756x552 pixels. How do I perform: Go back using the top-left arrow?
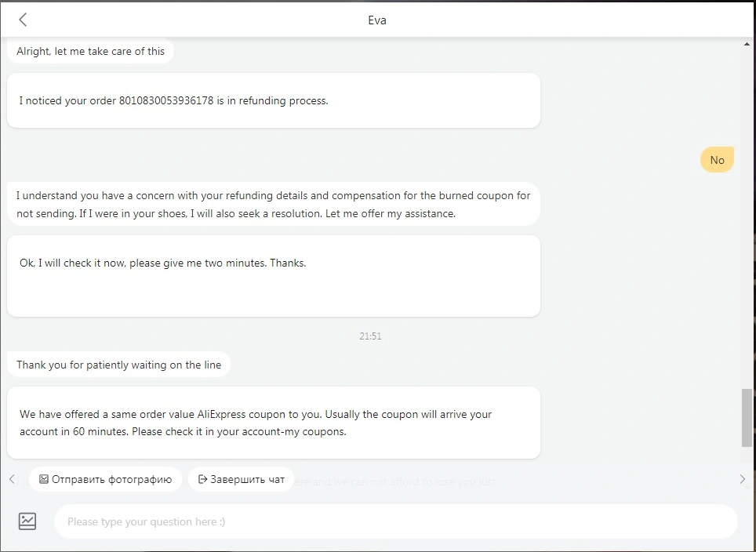[23, 20]
